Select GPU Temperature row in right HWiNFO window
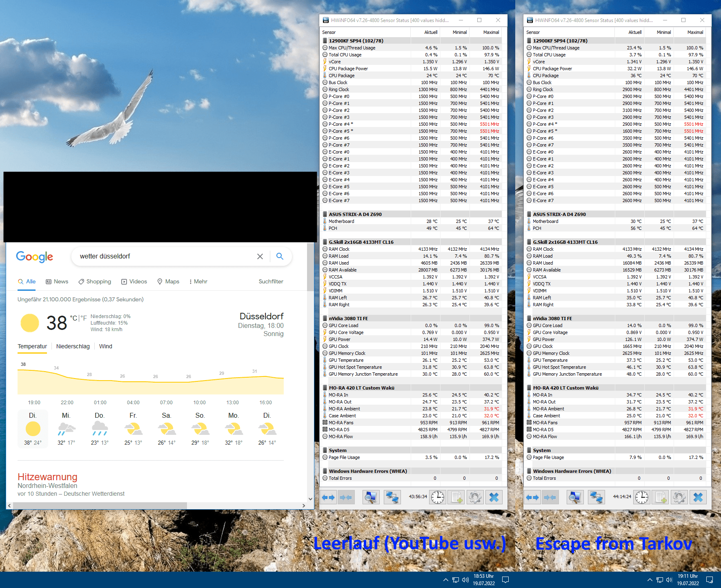Viewport: 721px width, 588px height. pos(616,360)
